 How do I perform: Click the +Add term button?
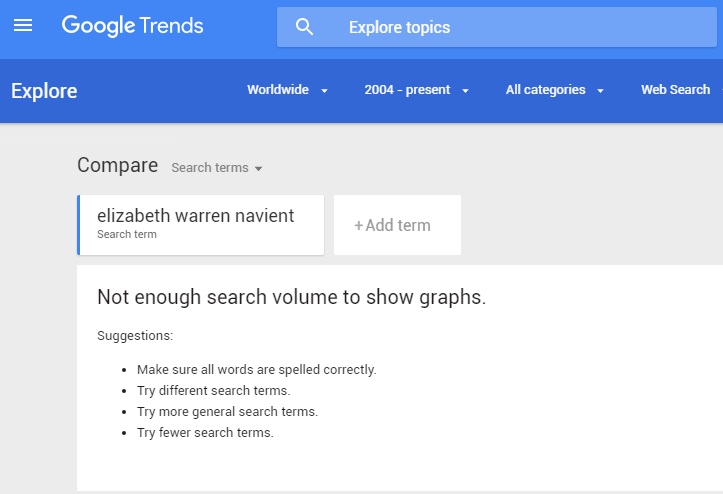pyautogui.click(x=397, y=225)
